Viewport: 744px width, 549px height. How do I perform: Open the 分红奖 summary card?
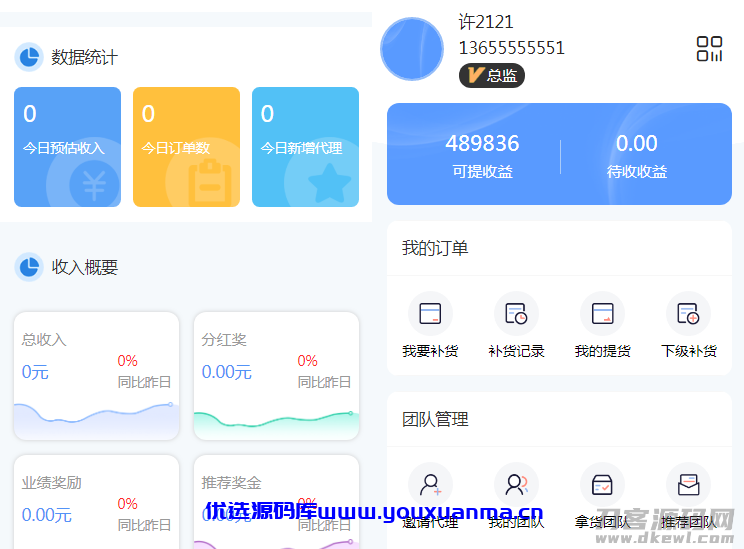click(277, 376)
